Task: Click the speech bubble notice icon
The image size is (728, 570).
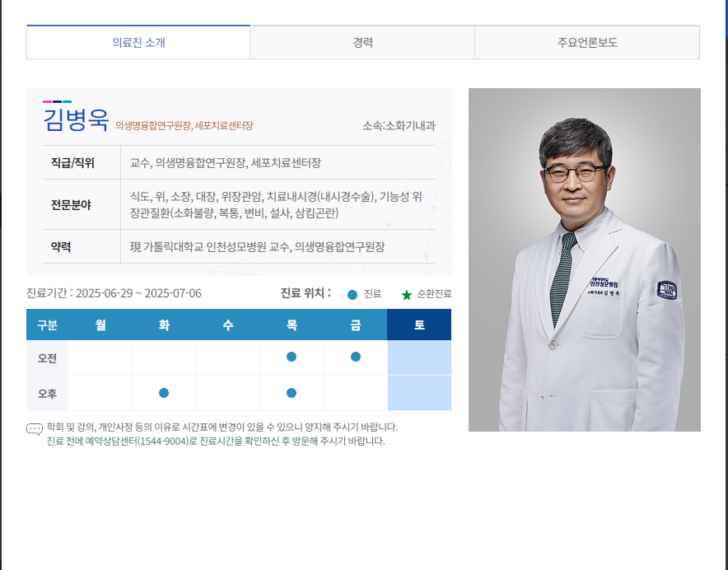Action: coord(35,429)
